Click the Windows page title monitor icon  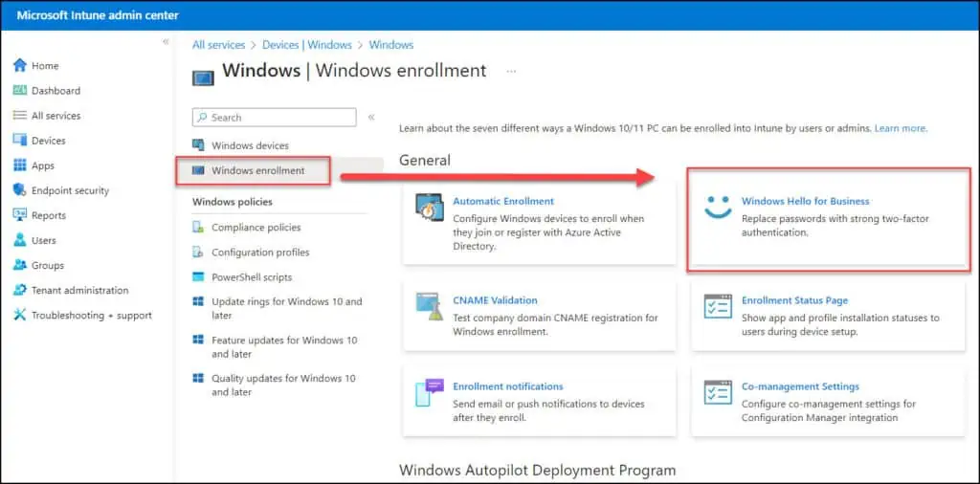pyautogui.click(x=203, y=77)
